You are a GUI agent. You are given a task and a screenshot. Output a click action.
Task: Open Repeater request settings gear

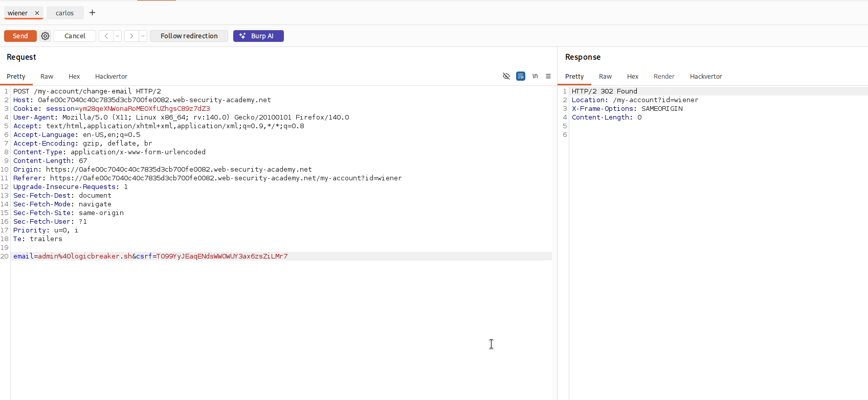click(46, 36)
